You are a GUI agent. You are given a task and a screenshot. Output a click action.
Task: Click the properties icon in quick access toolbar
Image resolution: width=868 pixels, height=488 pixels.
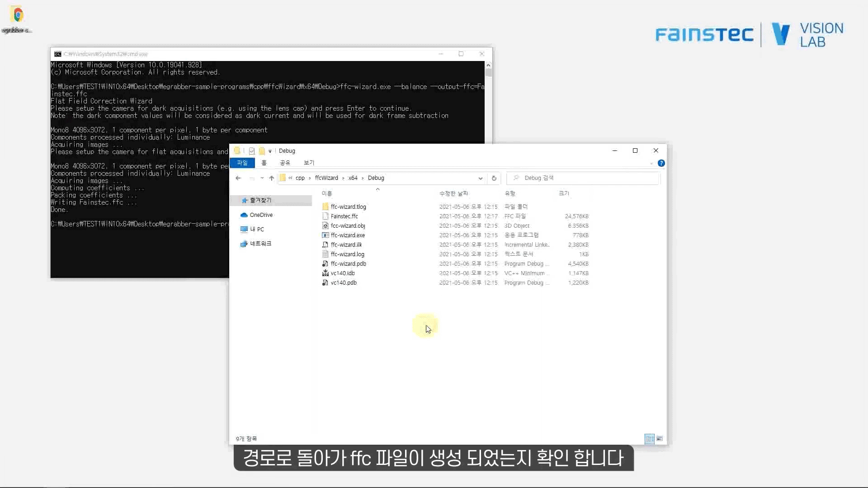point(252,151)
